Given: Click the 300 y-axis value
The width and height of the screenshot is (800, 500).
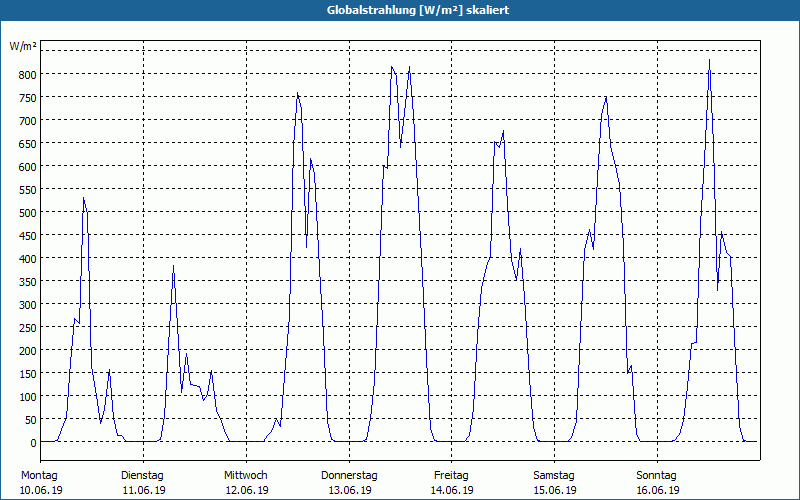Looking at the screenshot, I should coord(27,305).
